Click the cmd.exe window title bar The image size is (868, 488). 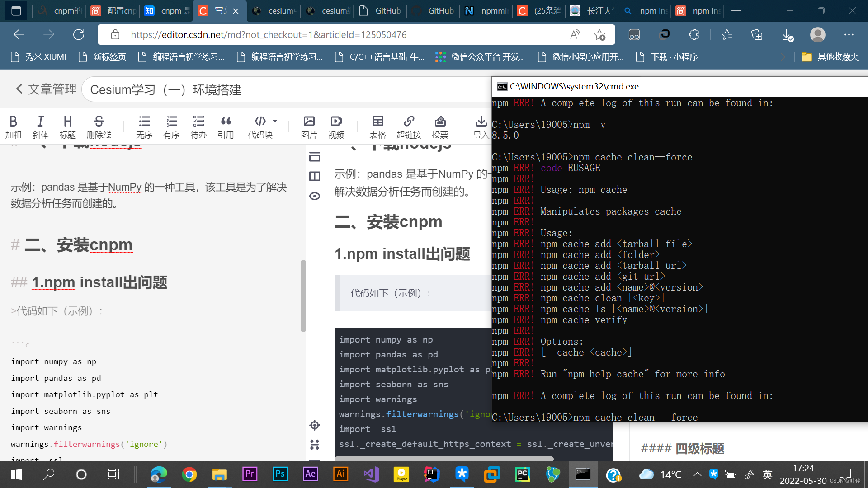679,87
